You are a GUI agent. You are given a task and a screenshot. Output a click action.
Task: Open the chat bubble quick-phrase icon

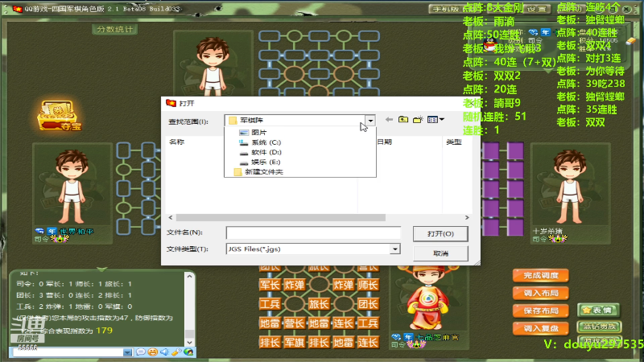(140, 352)
